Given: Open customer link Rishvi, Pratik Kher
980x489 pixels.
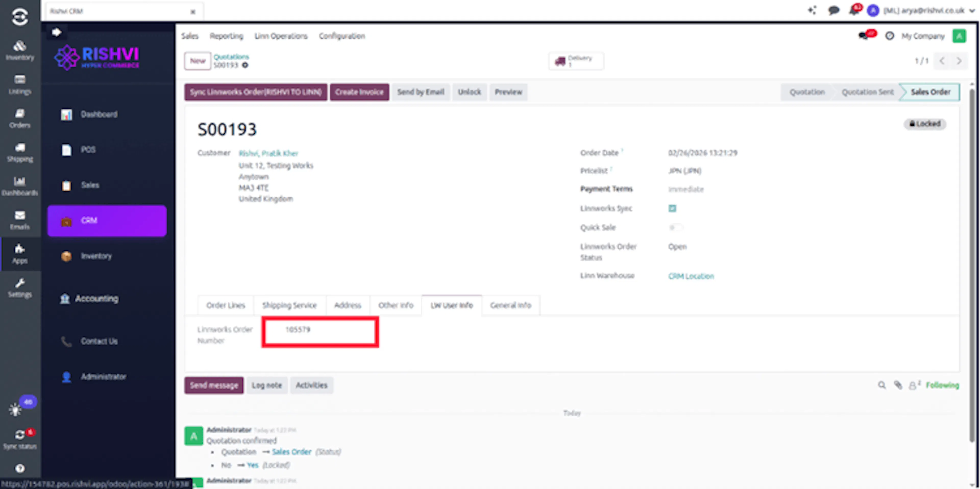Looking at the screenshot, I should pyautogui.click(x=268, y=153).
